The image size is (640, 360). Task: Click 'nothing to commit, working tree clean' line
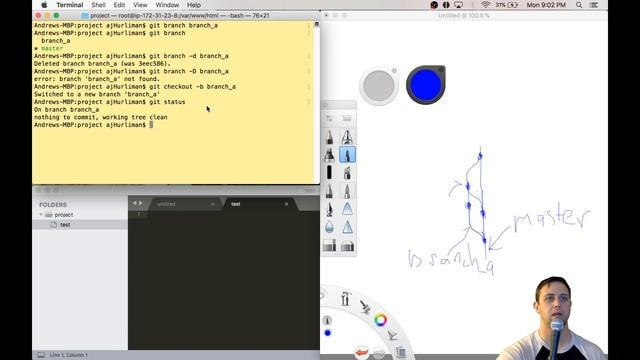[x=100, y=117]
